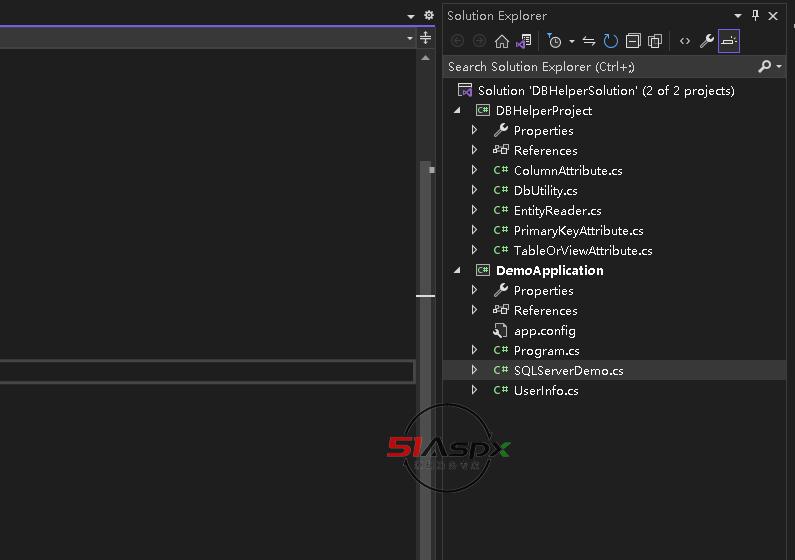Open Solution Explorer window position dropdown menu
This screenshot has height=560, width=795.
click(738, 15)
